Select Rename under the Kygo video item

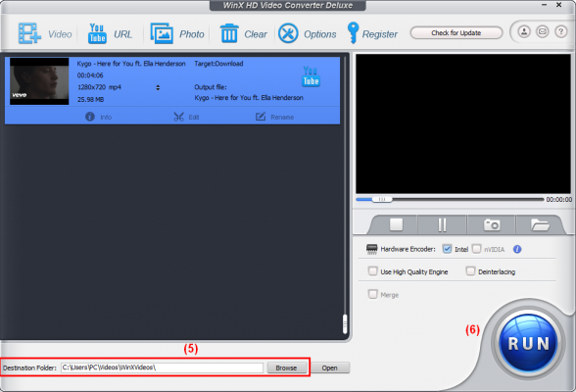click(x=274, y=117)
